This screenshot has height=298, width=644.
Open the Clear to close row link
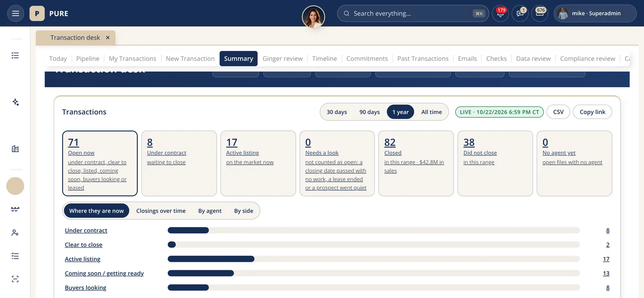[x=84, y=245]
